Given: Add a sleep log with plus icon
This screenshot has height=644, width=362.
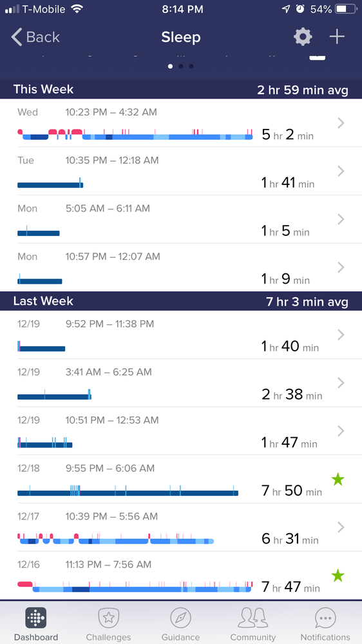Looking at the screenshot, I should click(336, 37).
